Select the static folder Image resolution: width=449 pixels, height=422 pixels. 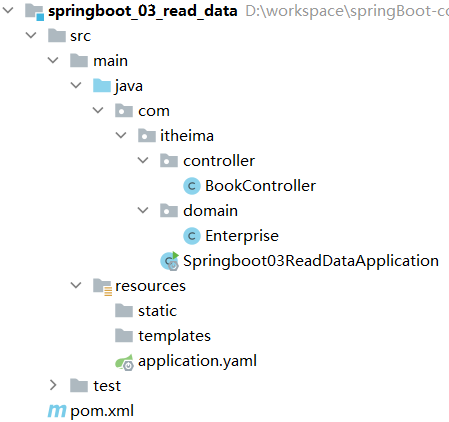pos(146,311)
